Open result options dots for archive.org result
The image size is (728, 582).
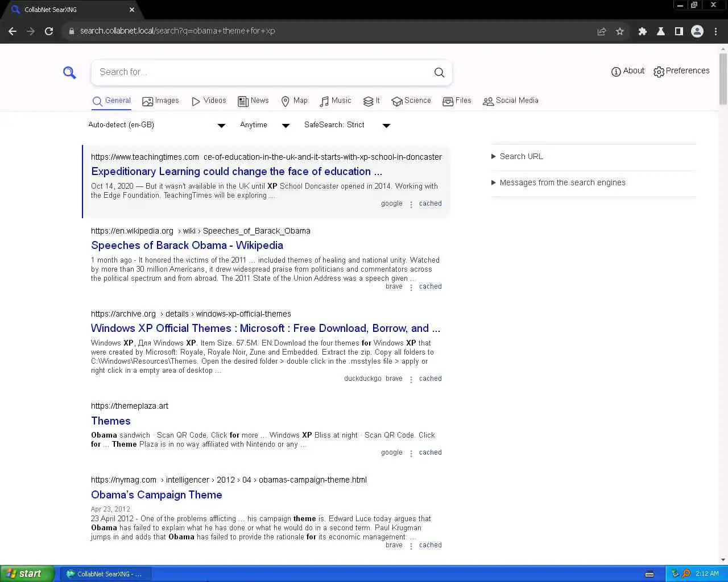coord(411,380)
